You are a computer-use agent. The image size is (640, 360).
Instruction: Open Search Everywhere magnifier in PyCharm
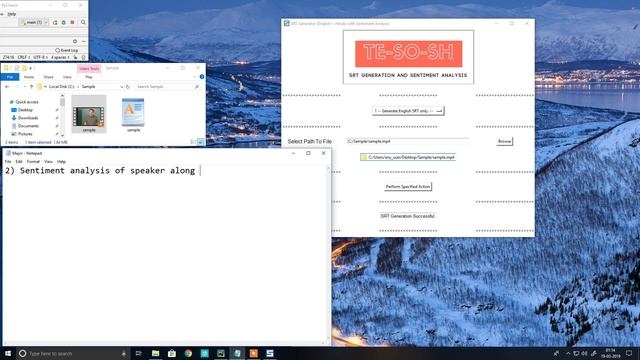tap(83, 22)
